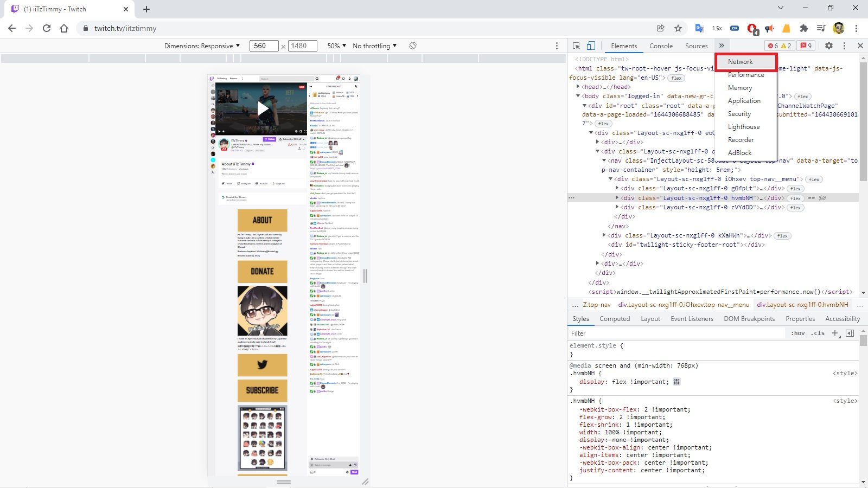Click the rotate device icon
This screenshot has width=868, height=488.
(413, 46)
